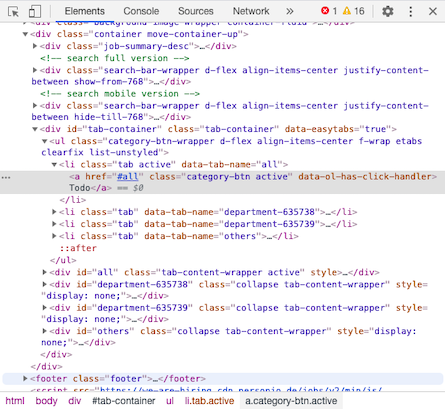Open the DevTools three-dot customize menu
This screenshot has width=445, height=409.
pyautogui.click(x=411, y=12)
